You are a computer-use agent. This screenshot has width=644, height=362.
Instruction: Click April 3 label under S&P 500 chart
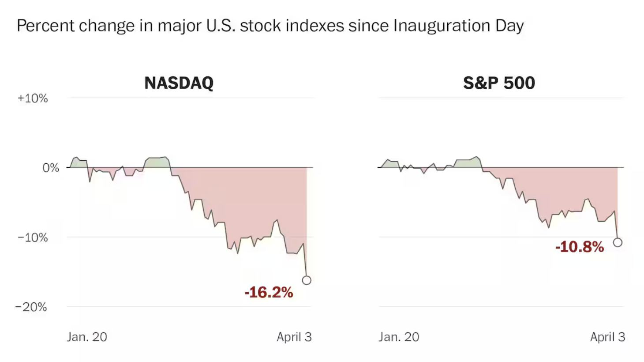[x=607, y=337]
